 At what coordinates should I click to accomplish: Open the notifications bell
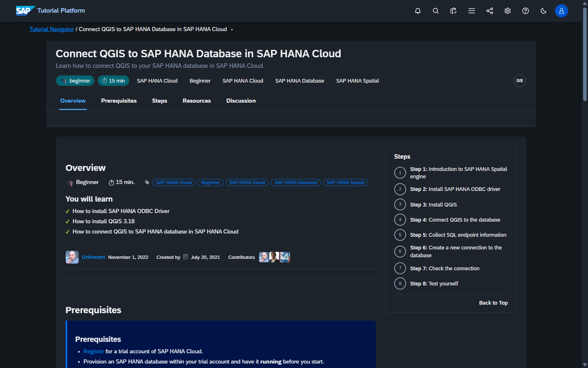tap(418, 11)
